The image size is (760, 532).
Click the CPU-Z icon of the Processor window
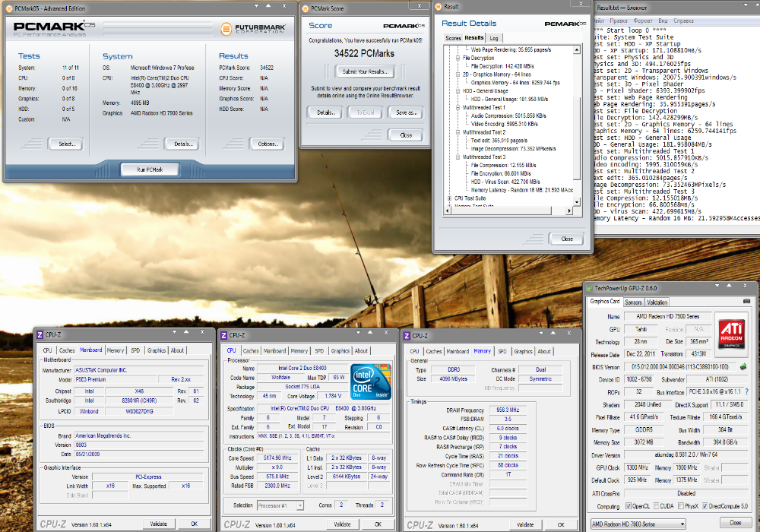224,335
